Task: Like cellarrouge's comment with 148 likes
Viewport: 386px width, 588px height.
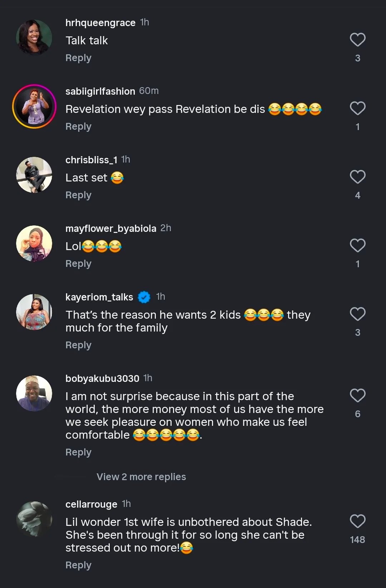Action: [357, 521]
